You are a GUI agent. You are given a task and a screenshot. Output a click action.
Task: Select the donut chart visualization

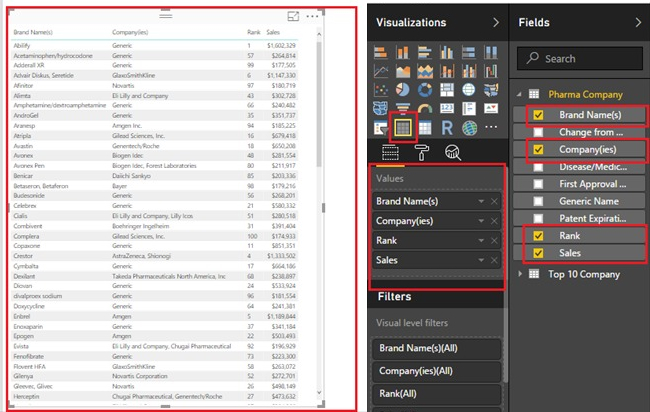point(424,90)
